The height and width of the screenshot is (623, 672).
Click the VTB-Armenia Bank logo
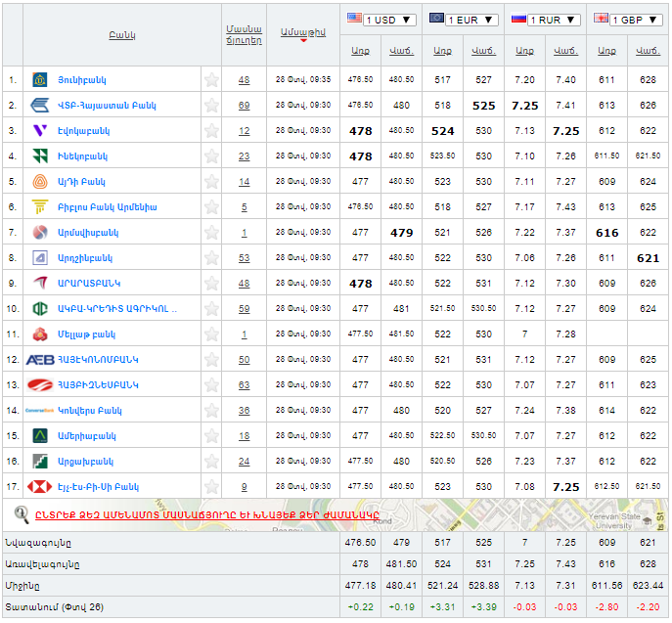coord(40,105)
